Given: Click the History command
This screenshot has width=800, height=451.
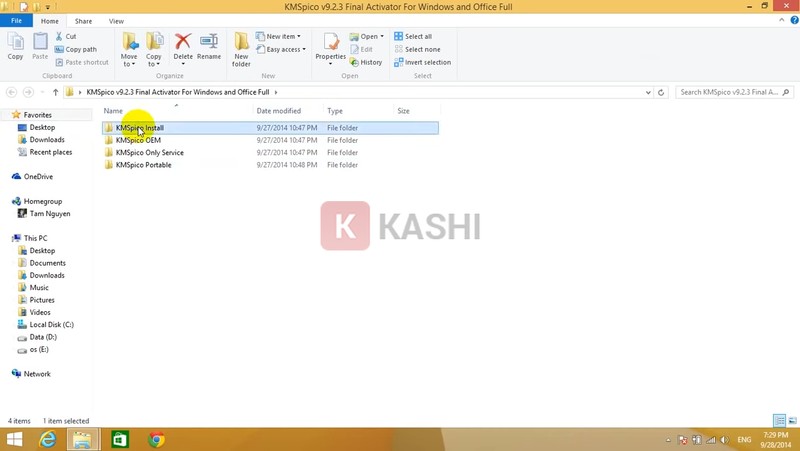Looking at the screenshot, I should pyautogui.click(x=366, y=62).
